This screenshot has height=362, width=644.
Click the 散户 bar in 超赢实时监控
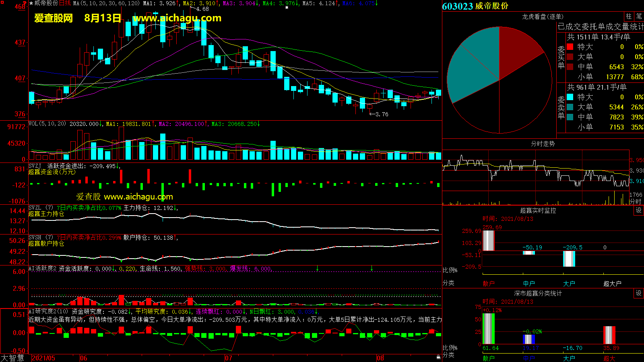point(488,241)
